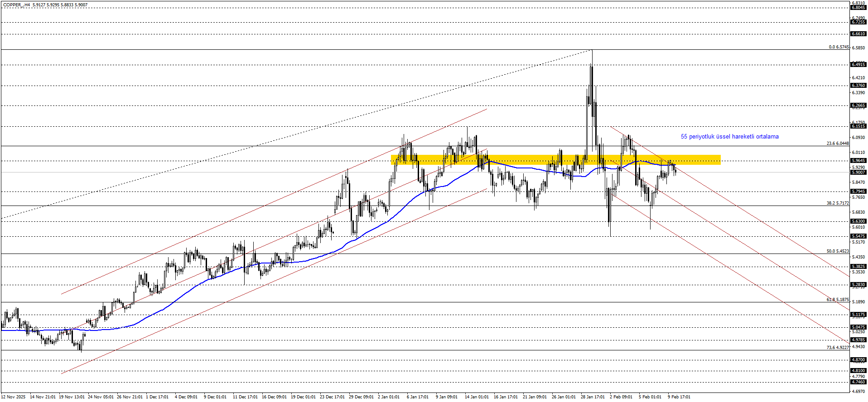Viewport: 868px width, 402px height.
Task: Select the 38.2 5.7172 Fibonacci level label
Action: pyautogui.click(x=838, y=203)
